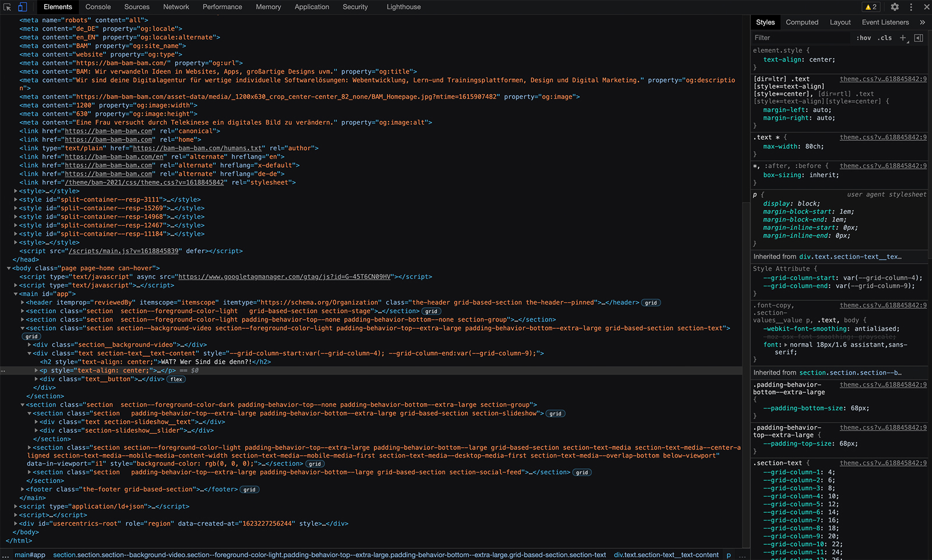Viewport: 932px width, 560px height.
Task: Toggle the computed styles sidebar icon
Action: (x=919, y=38)
